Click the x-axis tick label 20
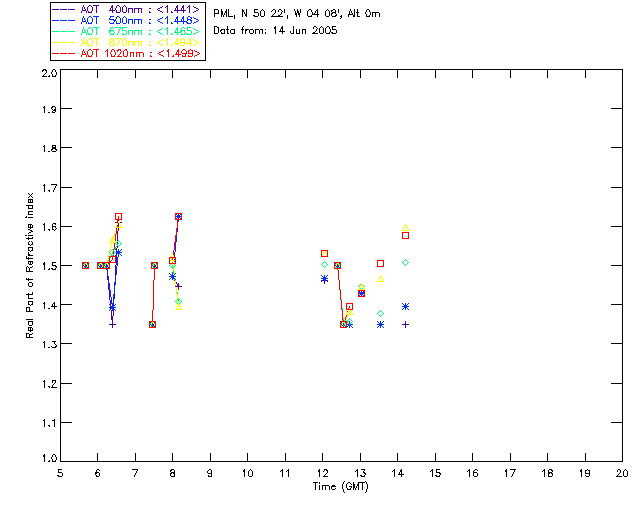The image size is (640, 512). coord(622,473)
